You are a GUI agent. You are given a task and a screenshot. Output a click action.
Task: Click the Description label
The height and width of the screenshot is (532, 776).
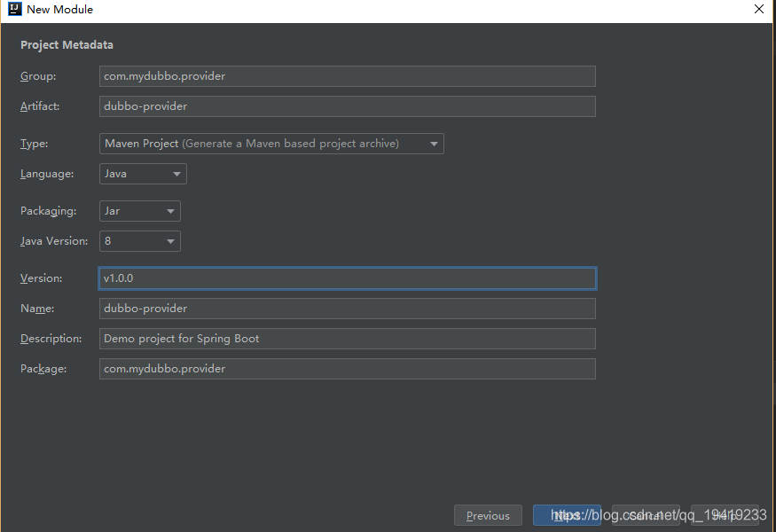(x=51, y=339)
